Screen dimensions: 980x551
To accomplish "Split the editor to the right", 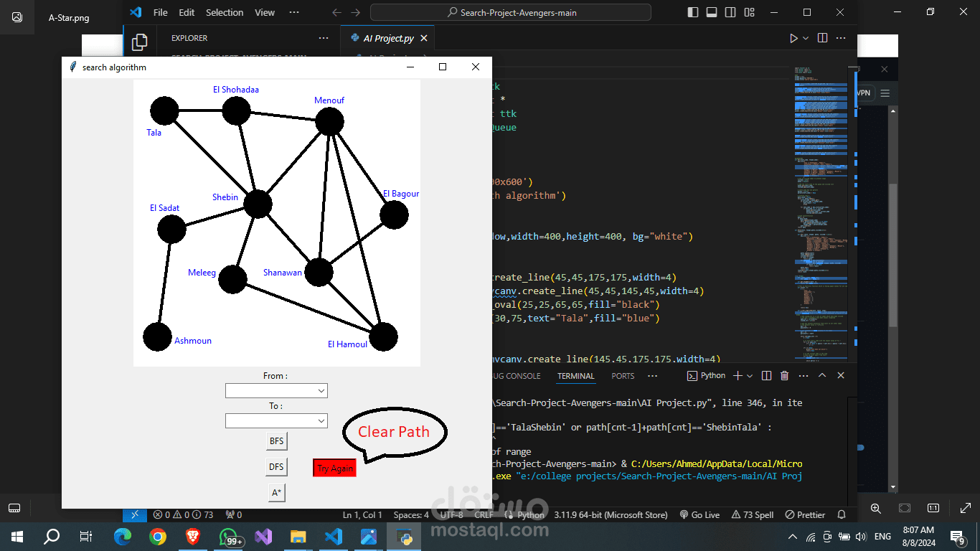I will 822,38.
